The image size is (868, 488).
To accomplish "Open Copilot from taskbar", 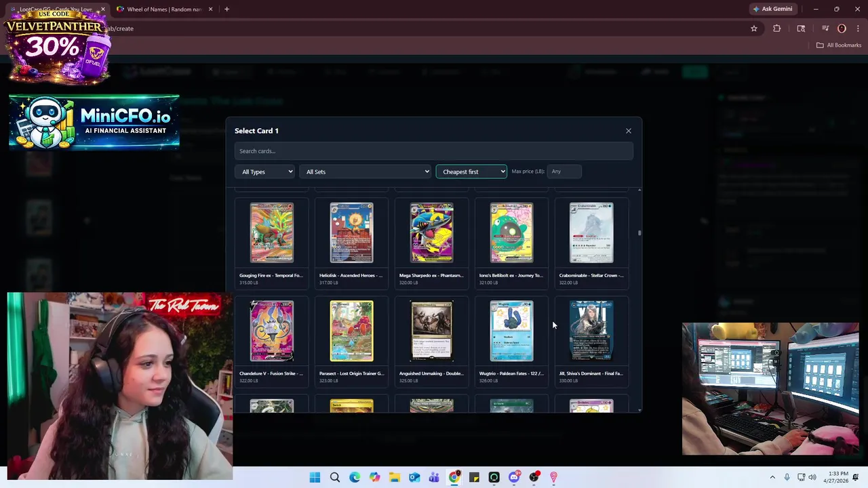I will coord(375,478).
